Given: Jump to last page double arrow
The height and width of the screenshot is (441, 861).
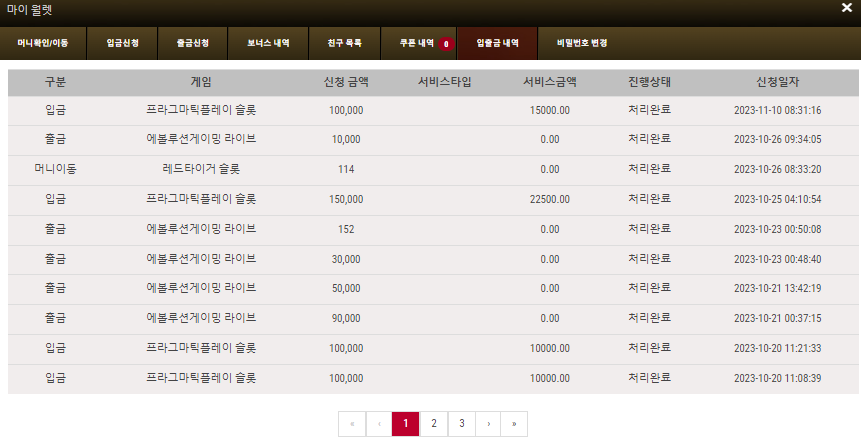Looking at the screenshot, I should (514, 423).
